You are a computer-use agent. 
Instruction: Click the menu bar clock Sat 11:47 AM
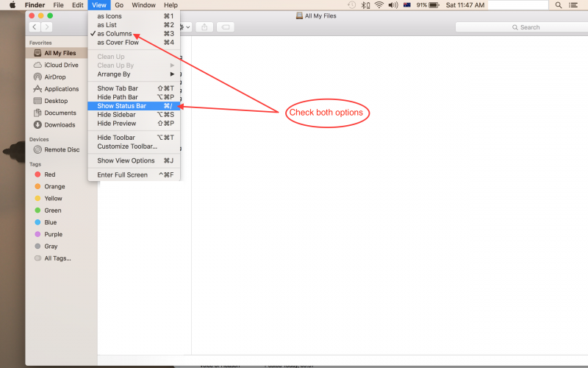pyautogui.click(x=465, y=5)
